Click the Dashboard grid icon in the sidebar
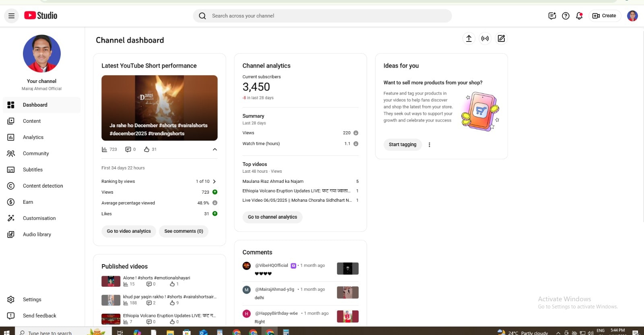644x335 pixels. 11,105
